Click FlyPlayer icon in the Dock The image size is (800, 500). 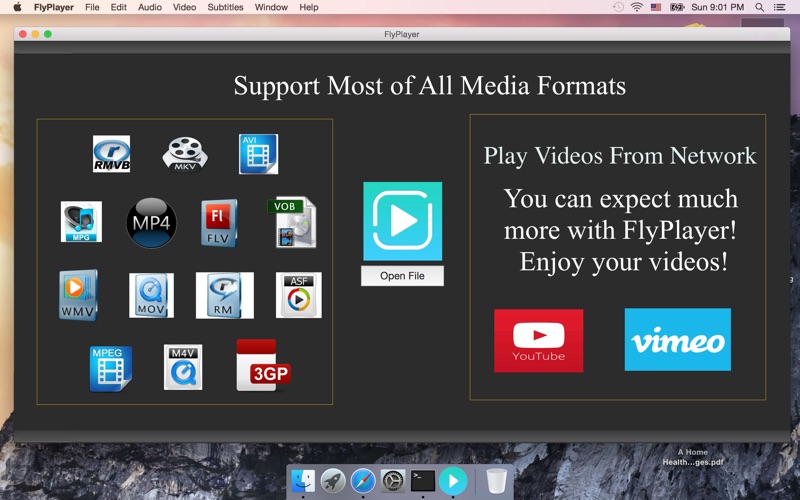[x=453, y=481]
